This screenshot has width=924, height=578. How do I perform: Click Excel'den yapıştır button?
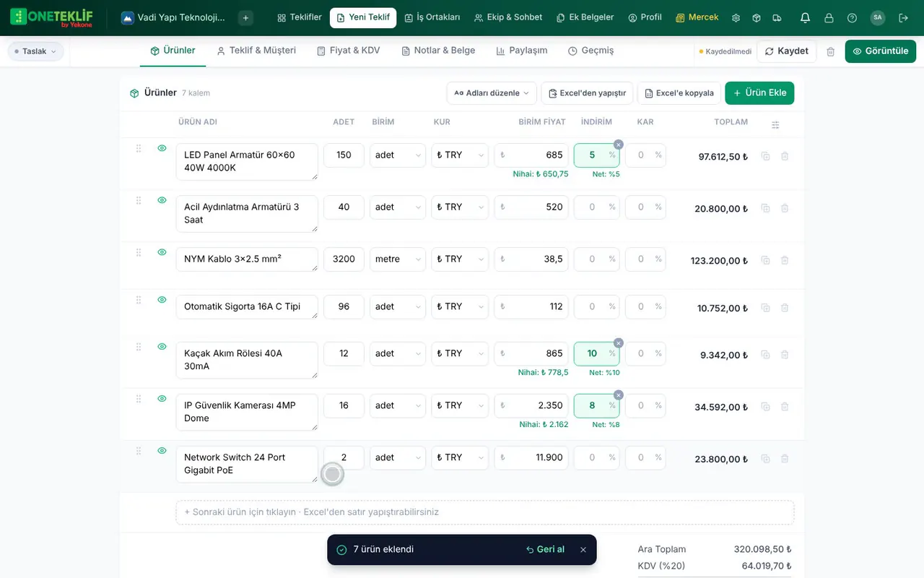(x=587, y=93)
